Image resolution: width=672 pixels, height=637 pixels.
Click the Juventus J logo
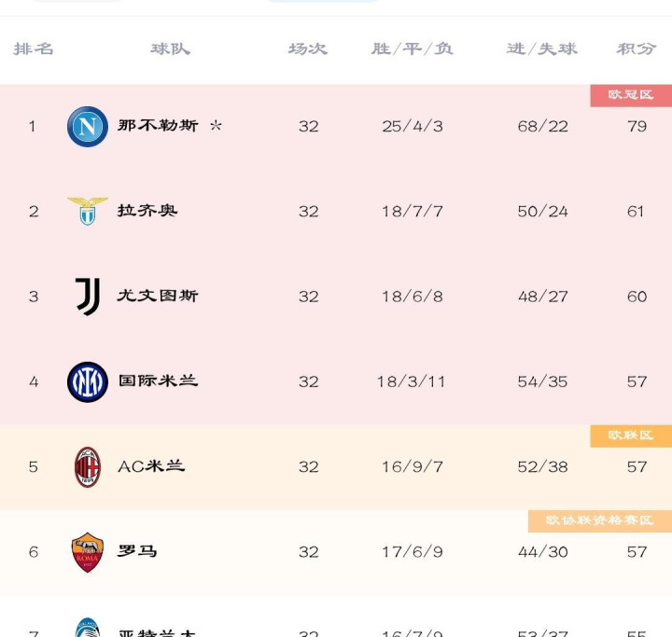(88, 297)
